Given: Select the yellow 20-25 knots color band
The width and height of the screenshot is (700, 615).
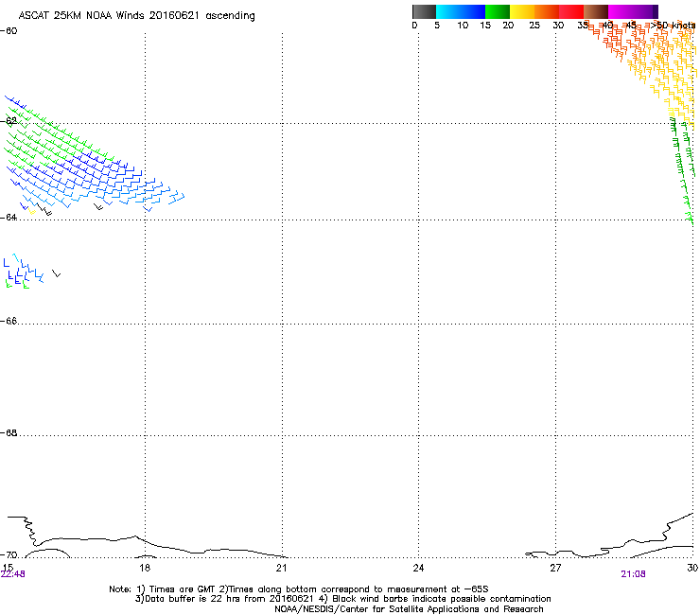Looking at the screenshot, I should point(522,11).
